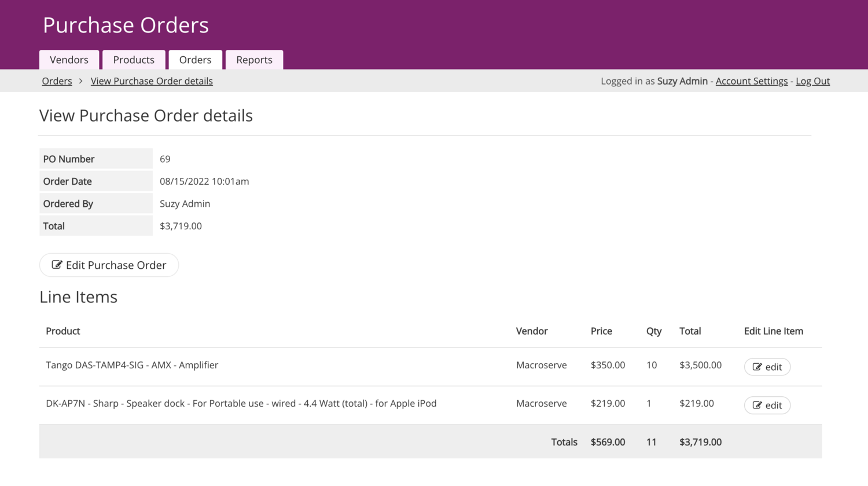Click the Product column header
The image size is (868, 486).
pyautogui.click(x=62, y=331)
